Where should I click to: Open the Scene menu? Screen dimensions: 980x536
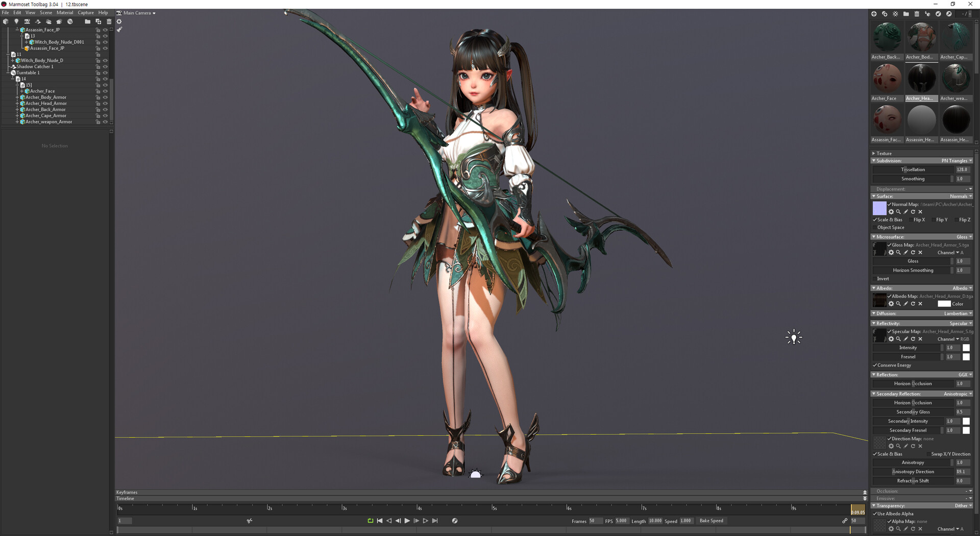(46, 13)
